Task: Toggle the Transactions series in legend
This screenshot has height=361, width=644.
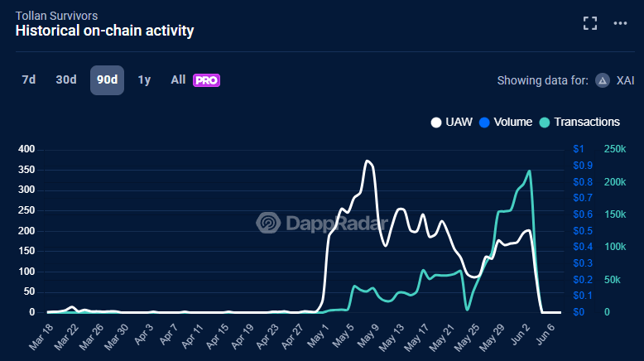Action: (x=579, y=122)
